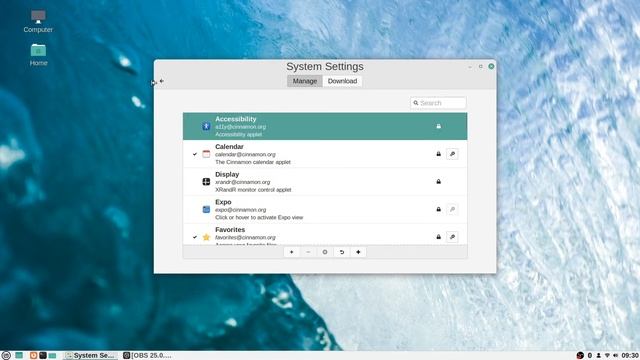Click the lock icon on Favorites row
The width and height of the screenshot is (640, 360).
[438, 237]
